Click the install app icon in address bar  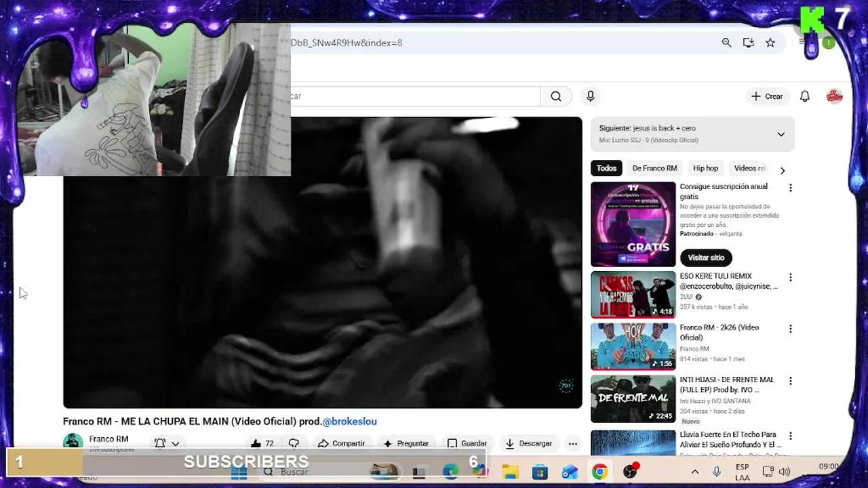click(749, 43)
